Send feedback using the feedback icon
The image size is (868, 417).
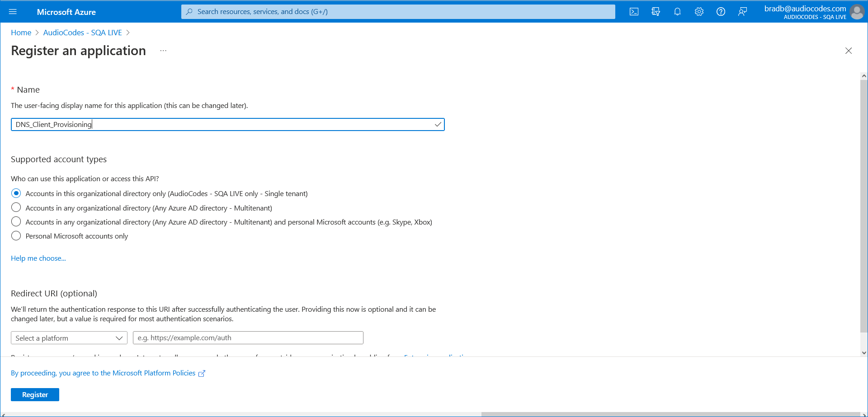coord(742,11)
